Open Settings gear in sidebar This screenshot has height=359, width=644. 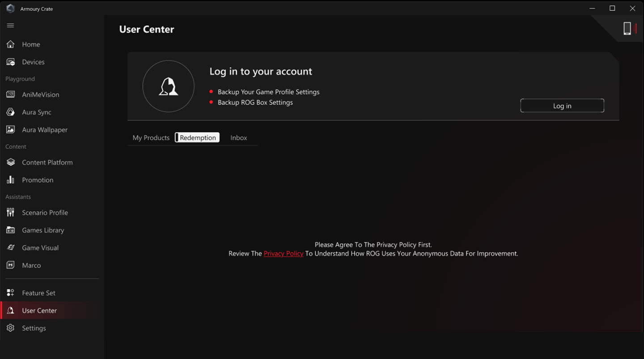[11, 328]
